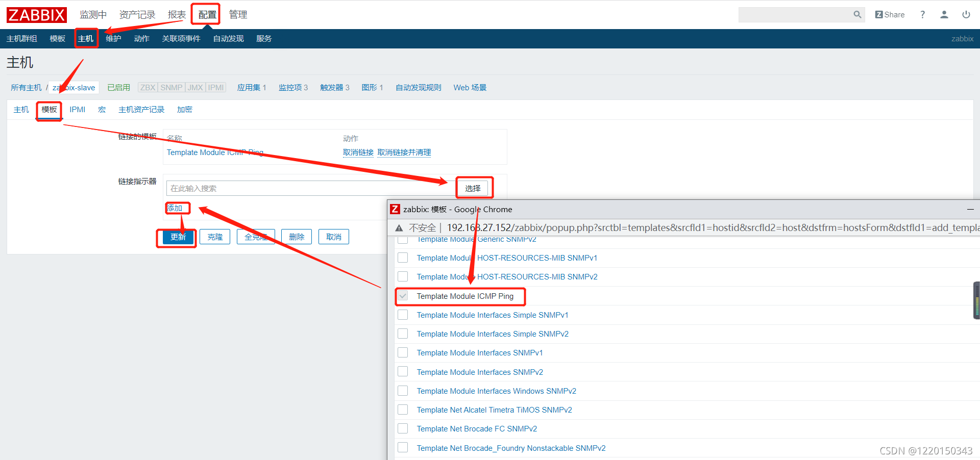Click the 克隆 button
The width and height of the screenshot is (980, 460).
(215, 237)
